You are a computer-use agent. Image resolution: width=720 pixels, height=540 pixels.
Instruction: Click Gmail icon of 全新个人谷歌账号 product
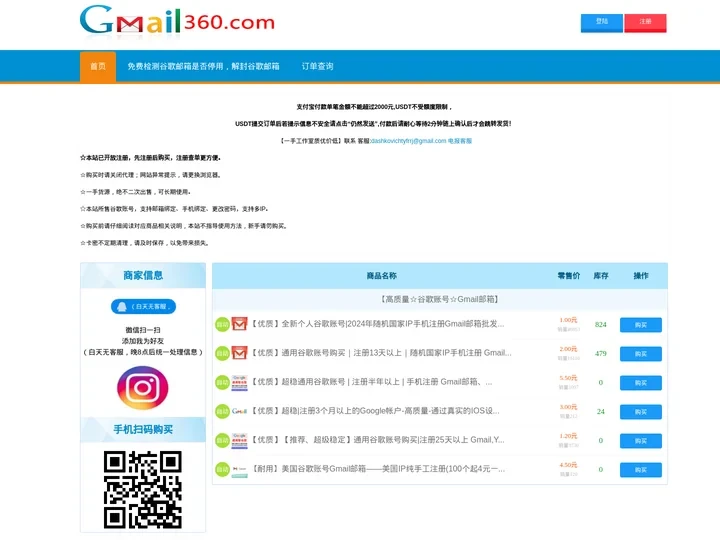239,324
